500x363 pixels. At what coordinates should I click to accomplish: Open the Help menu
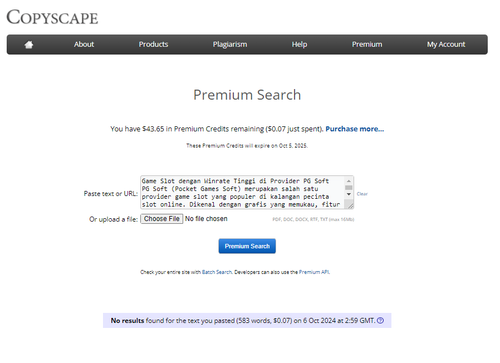[299, 44]
